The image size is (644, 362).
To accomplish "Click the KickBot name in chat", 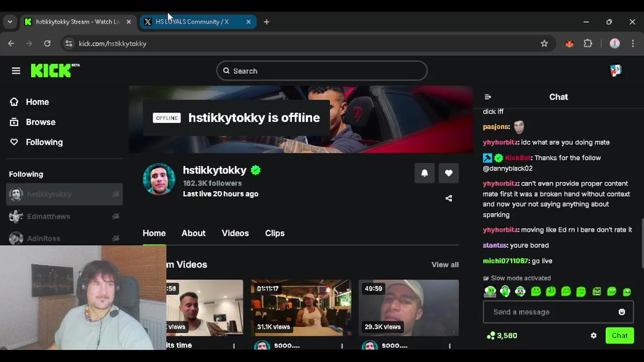I will 518,158.
